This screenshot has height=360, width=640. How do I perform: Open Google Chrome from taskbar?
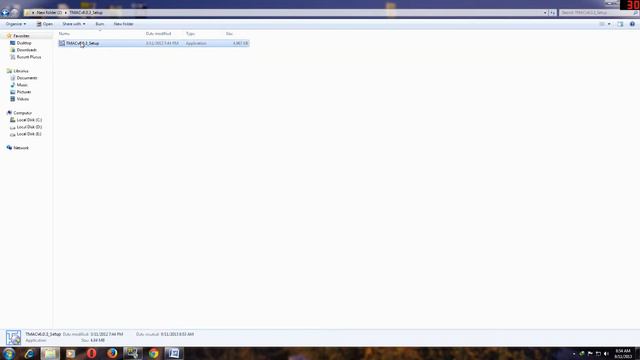pos(153,353)
